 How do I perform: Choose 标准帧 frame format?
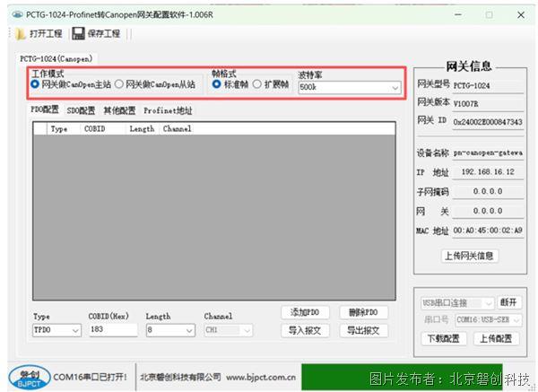pyautogui.click(x=216, y=83)
